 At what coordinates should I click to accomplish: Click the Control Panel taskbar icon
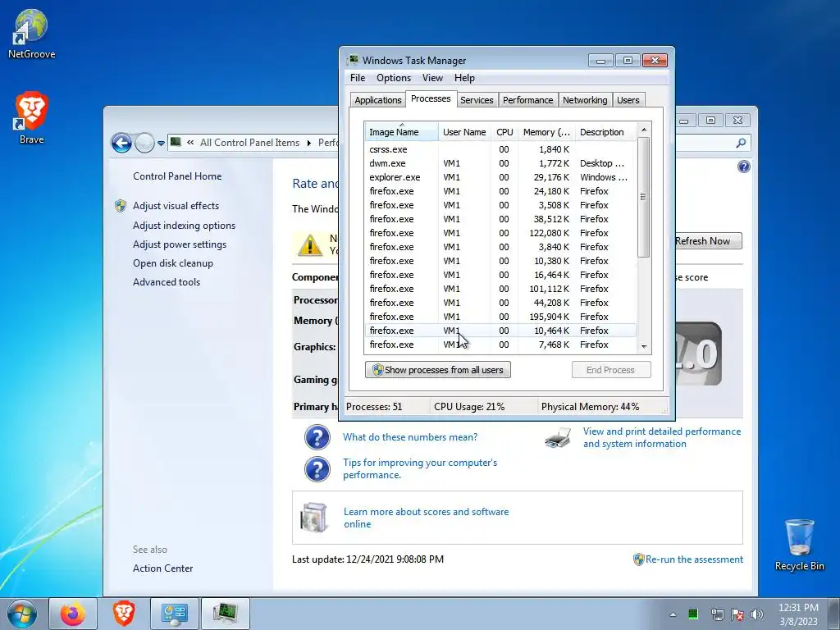(174, 614)
